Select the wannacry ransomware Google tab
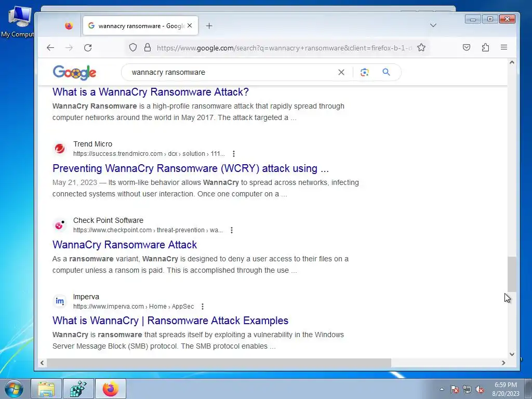This screenshot has width=532, height=399. click(x=140, y=26)
